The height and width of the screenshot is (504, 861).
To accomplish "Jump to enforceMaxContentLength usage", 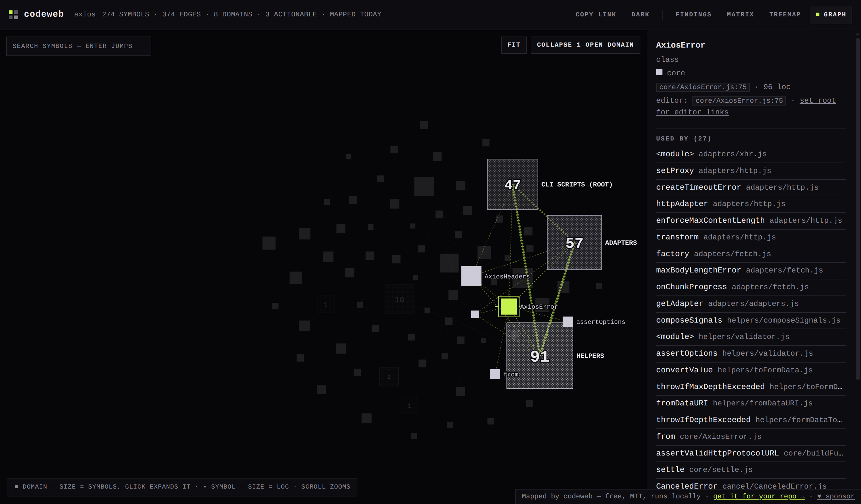I will (751, 220).
